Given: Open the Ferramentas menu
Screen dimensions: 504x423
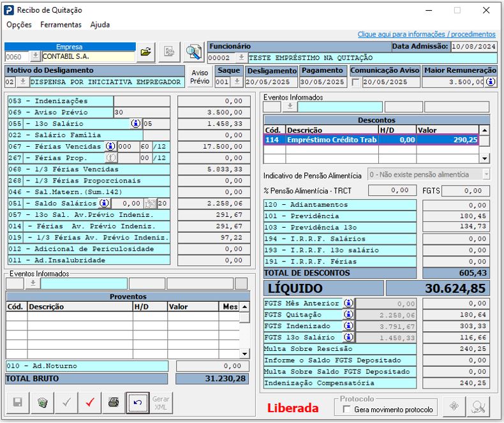Looking at the screenshot, I should [61, 25].
